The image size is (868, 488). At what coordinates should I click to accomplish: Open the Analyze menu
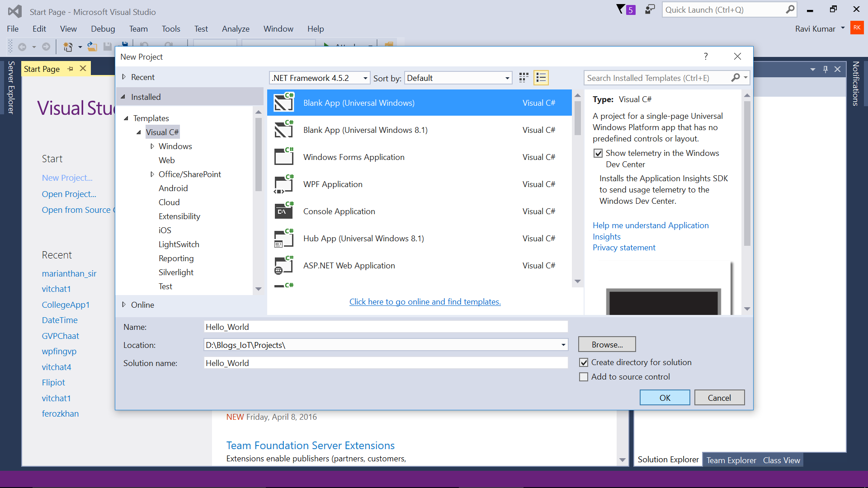pos(236,28)
